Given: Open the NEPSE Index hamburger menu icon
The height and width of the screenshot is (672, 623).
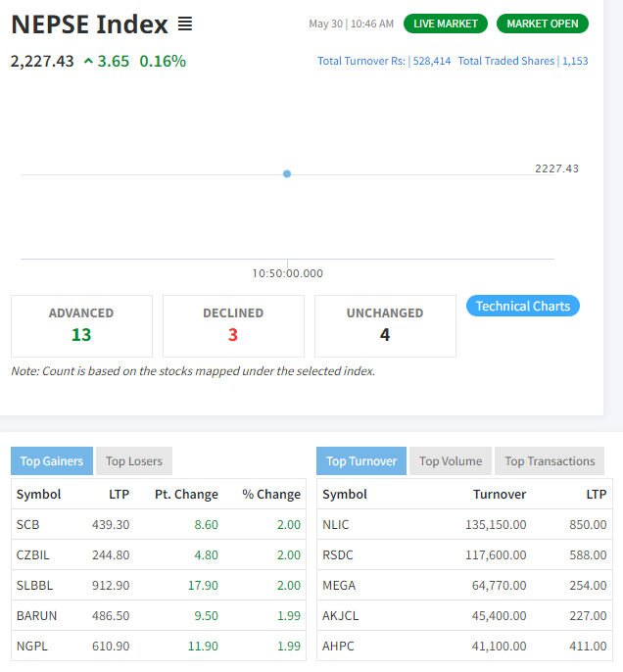Looking at the screenshot, I should click(x=185, y=24).
